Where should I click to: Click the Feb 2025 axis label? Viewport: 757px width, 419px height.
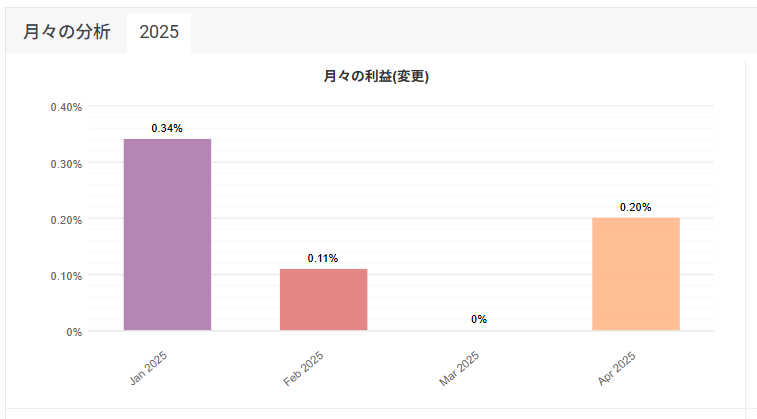(303, 369)
